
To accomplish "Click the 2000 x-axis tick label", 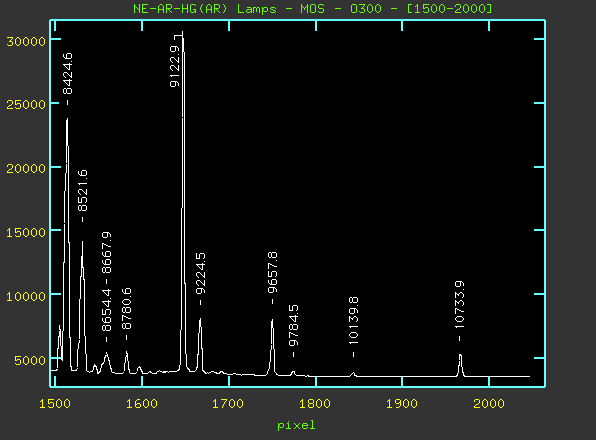I will coord(489,404).
